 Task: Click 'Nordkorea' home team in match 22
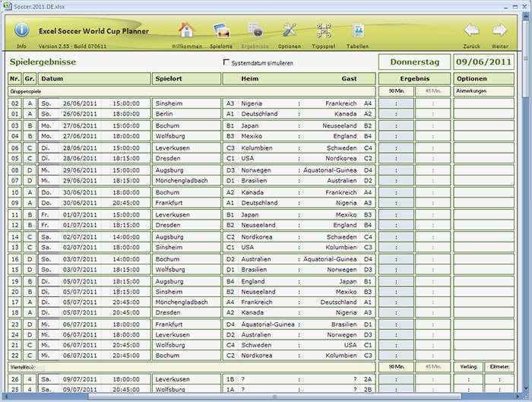(257, 356)
